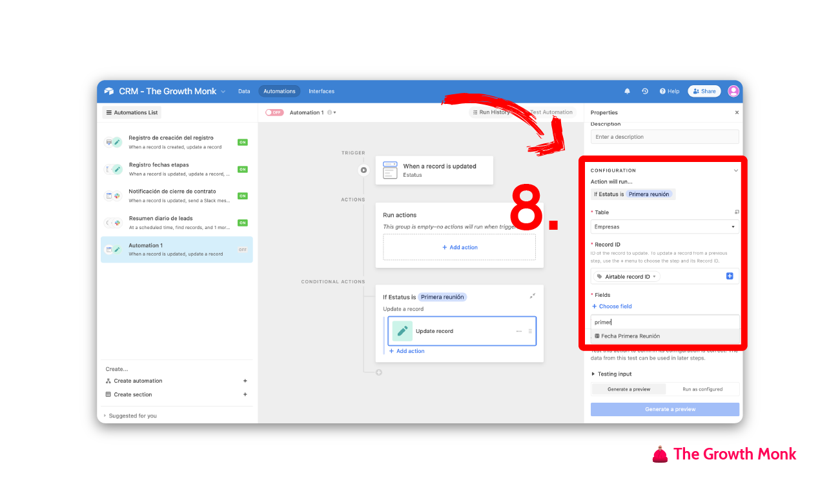Switch to the Automations tab

pyautogui.click(x=280, y=92)
